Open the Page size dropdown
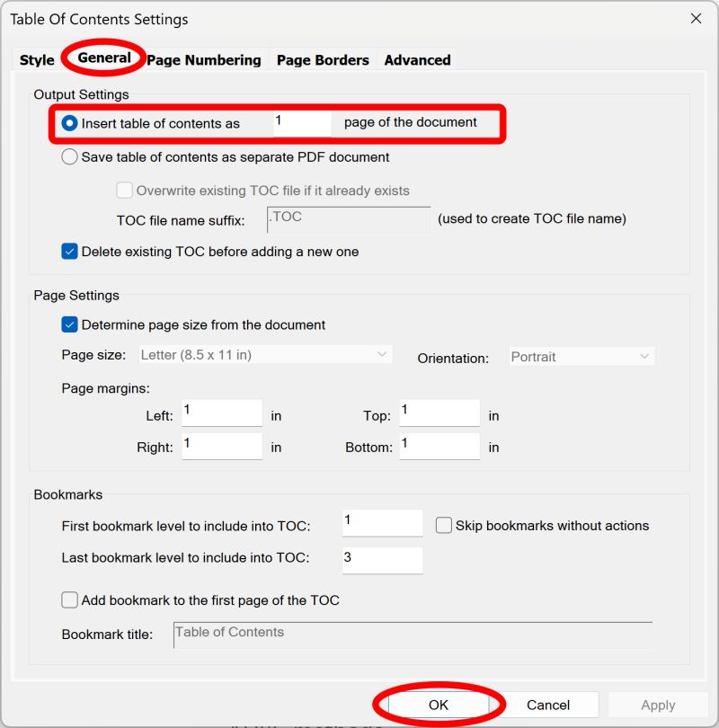This screenshot has width=719, height=728. tap(266, 355)
